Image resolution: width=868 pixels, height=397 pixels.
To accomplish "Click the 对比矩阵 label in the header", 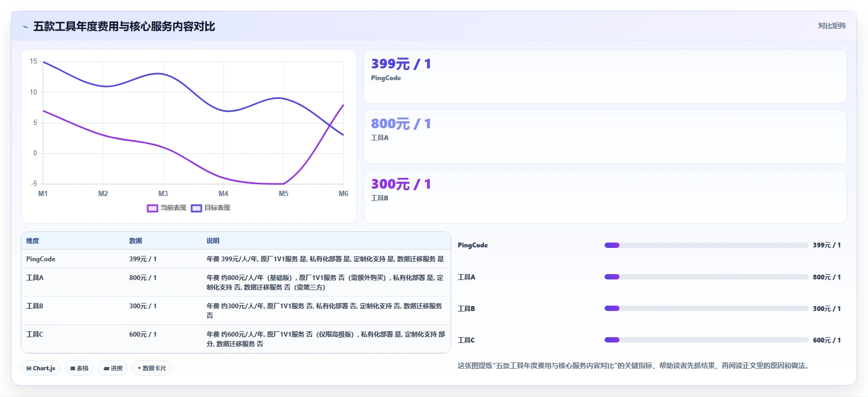I will coord(832,26).
